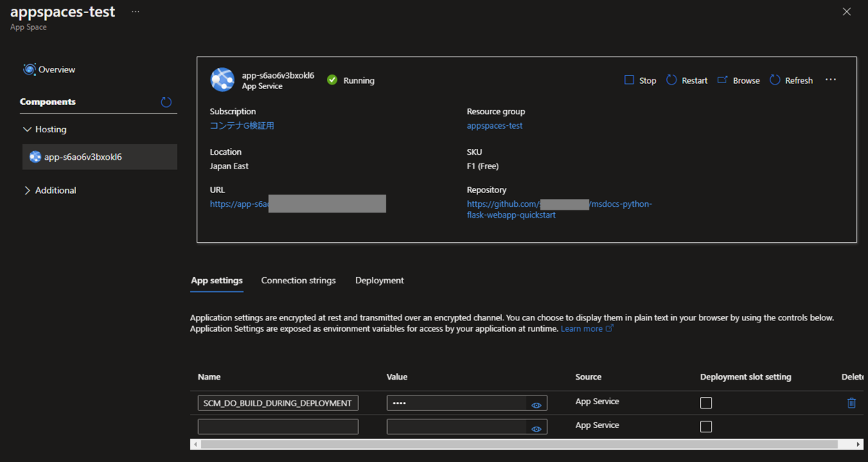Click the Value column header
Screen dimensions: 868x462
[397, 377]
